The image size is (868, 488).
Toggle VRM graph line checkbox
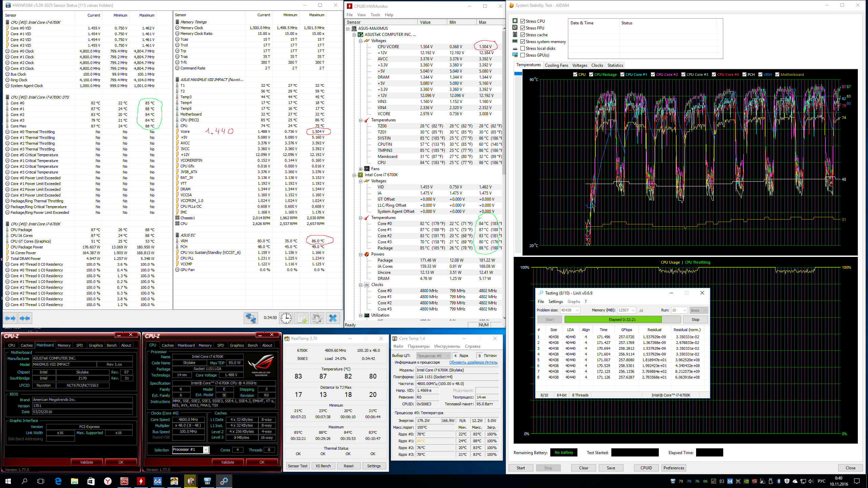pos(760,75)
